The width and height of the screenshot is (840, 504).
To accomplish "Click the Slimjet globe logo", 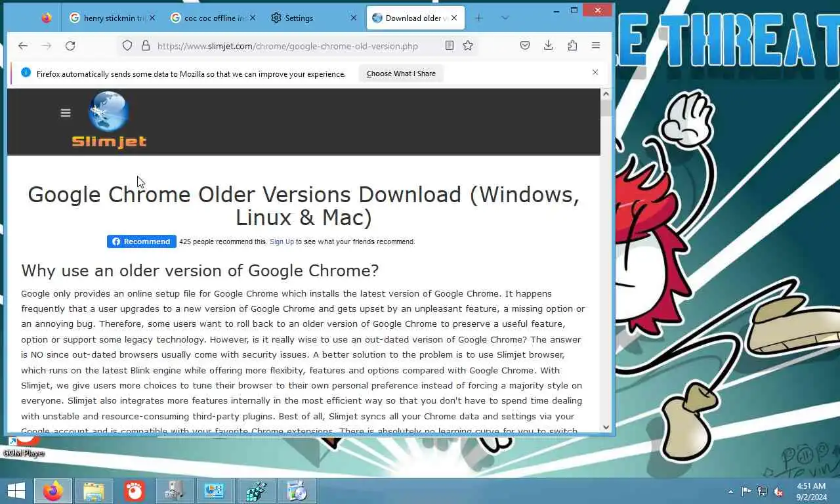I will 109,120.
